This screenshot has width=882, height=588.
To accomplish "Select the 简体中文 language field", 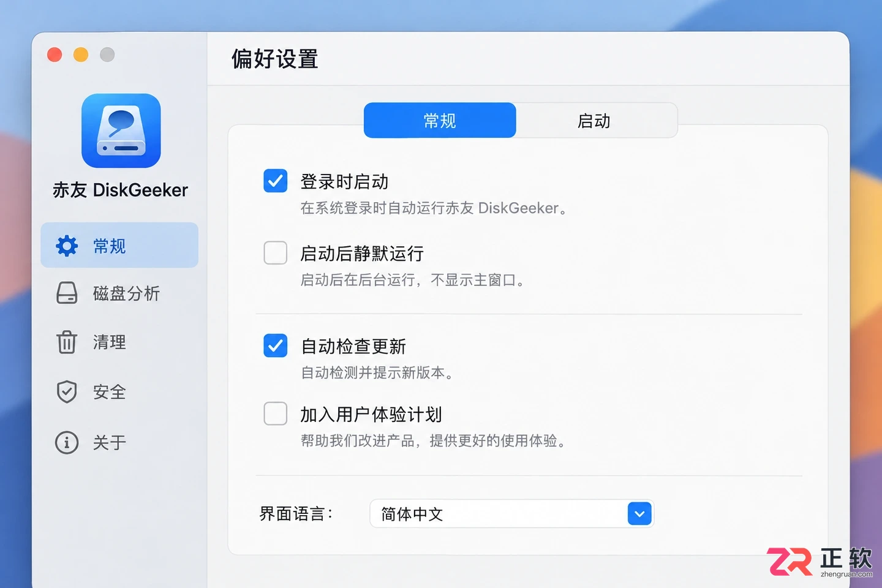I will pyautogui.click(x=512, y=514).
